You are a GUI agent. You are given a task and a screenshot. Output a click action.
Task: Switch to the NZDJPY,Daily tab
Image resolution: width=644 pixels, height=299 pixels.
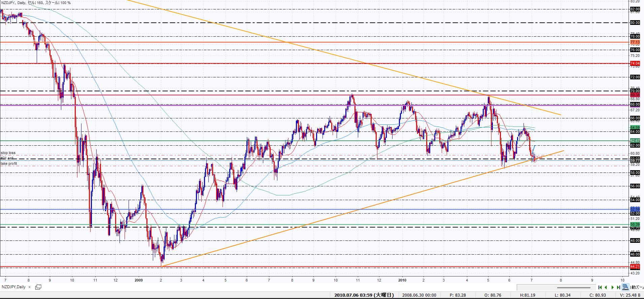[x=13, y=287]
